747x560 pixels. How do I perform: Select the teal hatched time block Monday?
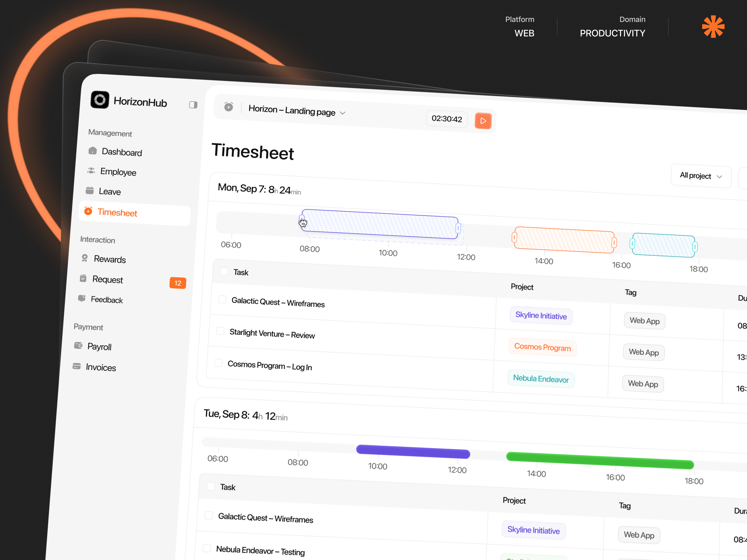664,245
